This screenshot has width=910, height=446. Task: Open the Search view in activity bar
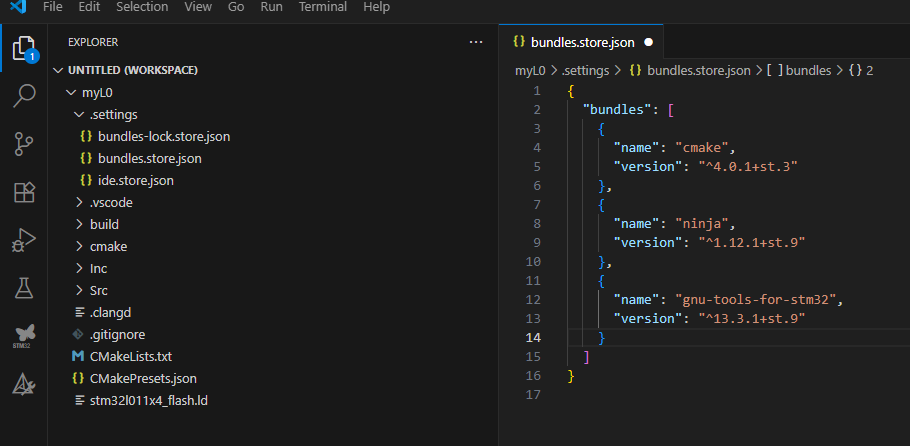(x=23, y=96)
